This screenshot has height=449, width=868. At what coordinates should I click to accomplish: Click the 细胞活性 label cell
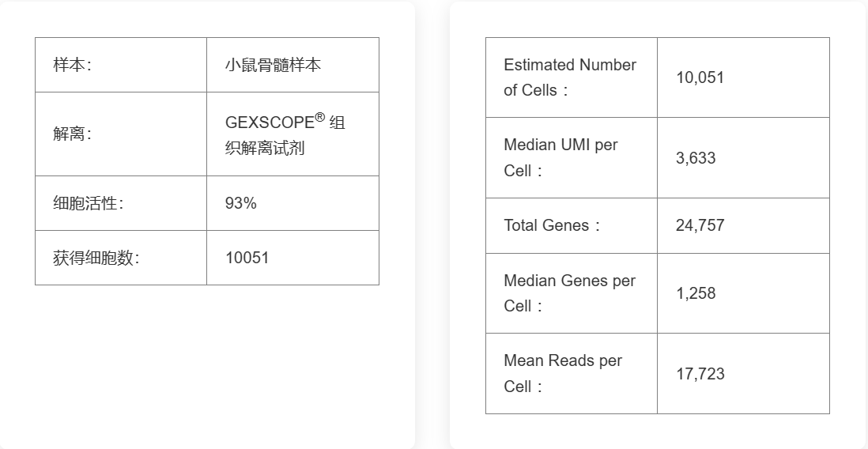point(88,203)
